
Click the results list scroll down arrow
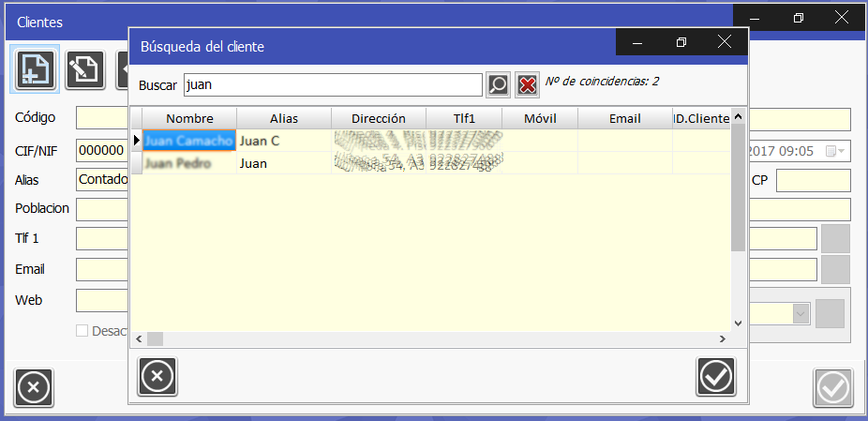point(738,323)
